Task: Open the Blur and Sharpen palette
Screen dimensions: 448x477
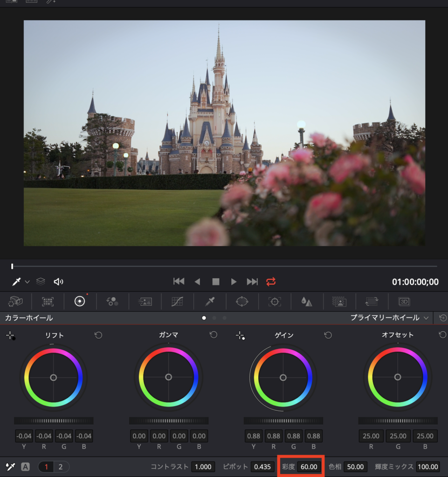Action: click(307, 301)
